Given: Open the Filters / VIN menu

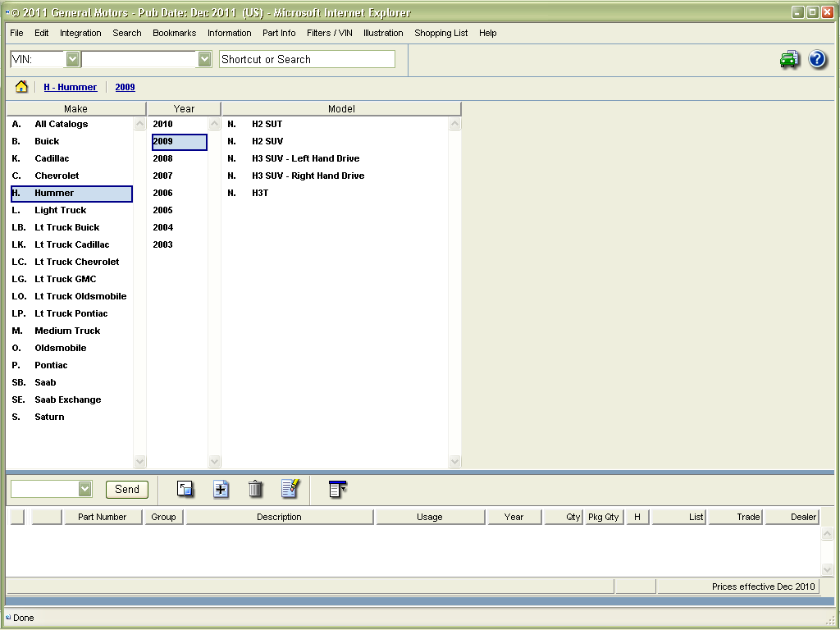Looking at the screenshot, I should pos(330,33).
